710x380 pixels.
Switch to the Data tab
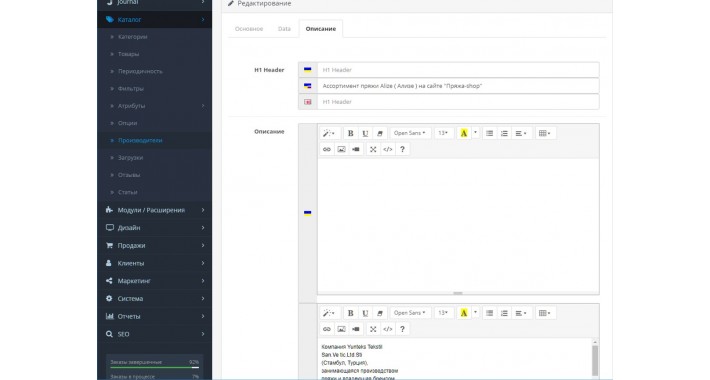coord(284,29)
